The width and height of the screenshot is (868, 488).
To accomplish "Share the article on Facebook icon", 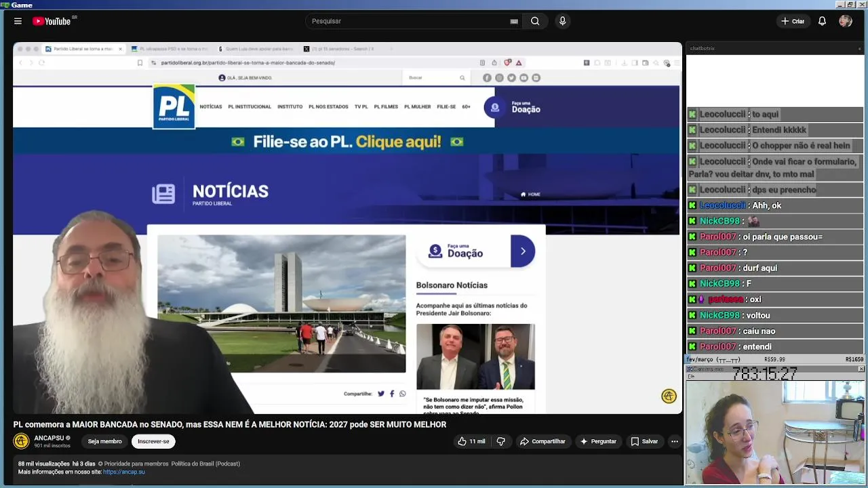I will [x=392, y=394].
